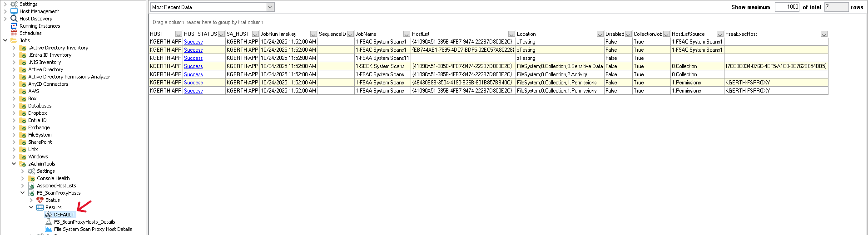Collapse the FS_ScanProxyHosts job node
The height and width of the screenshot is (235, 868).
22,193
